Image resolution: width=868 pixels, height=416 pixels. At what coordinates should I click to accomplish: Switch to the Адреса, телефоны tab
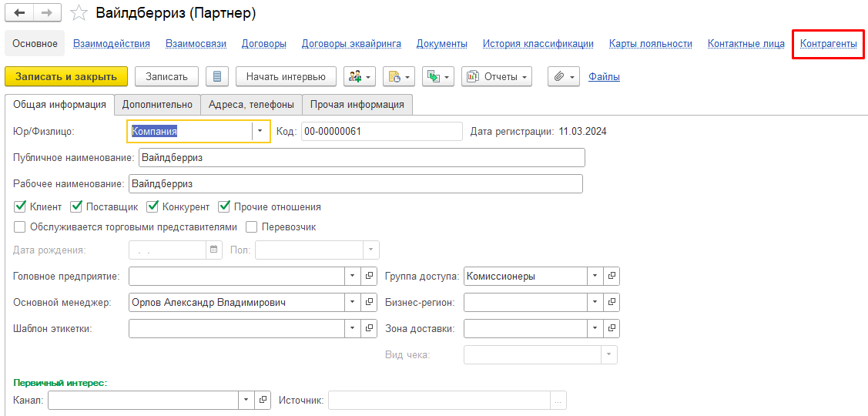pyautogui.click(x=251, y=104)
